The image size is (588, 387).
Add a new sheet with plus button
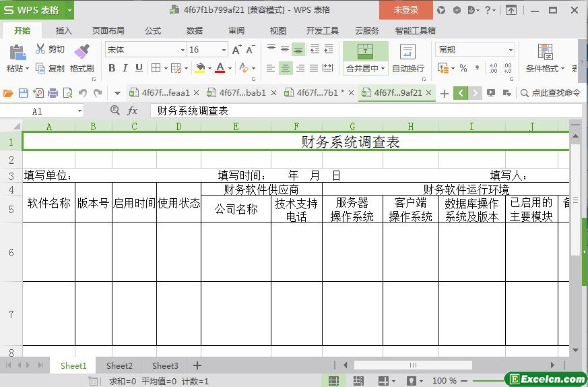click(197, 365)
